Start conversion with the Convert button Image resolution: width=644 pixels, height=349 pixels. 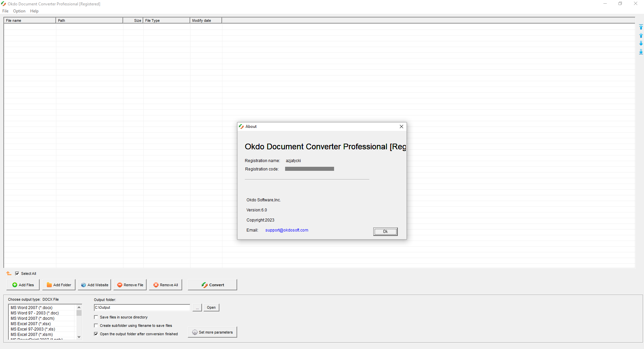coord(212,285)
